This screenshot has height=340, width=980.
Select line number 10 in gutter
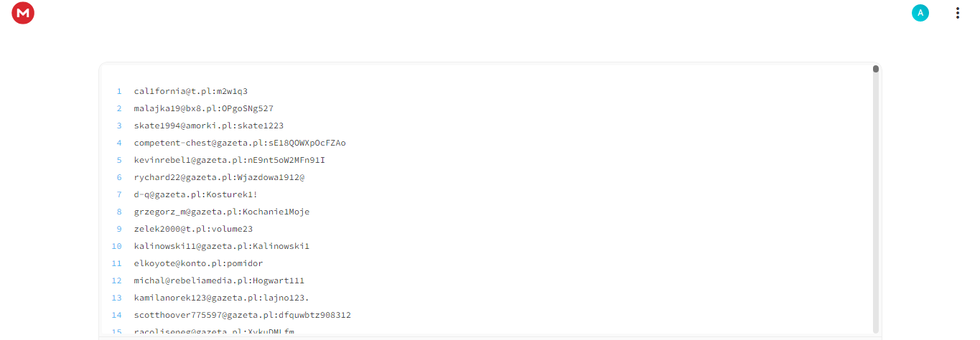[117, 246]
